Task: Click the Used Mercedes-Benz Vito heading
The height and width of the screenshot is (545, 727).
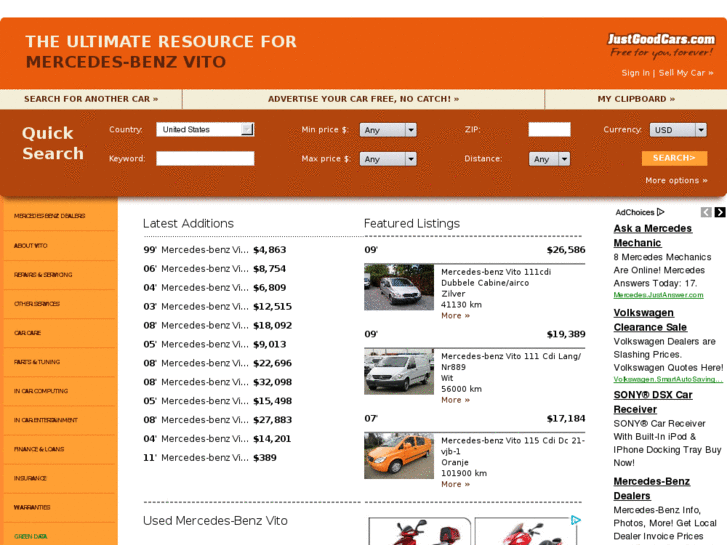Action: (x=215, y=521)
